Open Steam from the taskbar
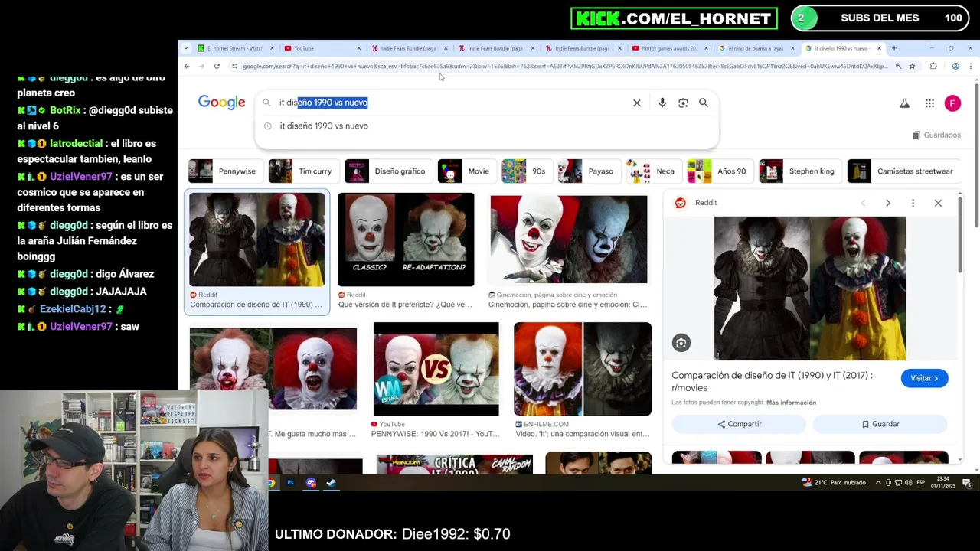This screenshot has width=980, height=551. point(331,483)
